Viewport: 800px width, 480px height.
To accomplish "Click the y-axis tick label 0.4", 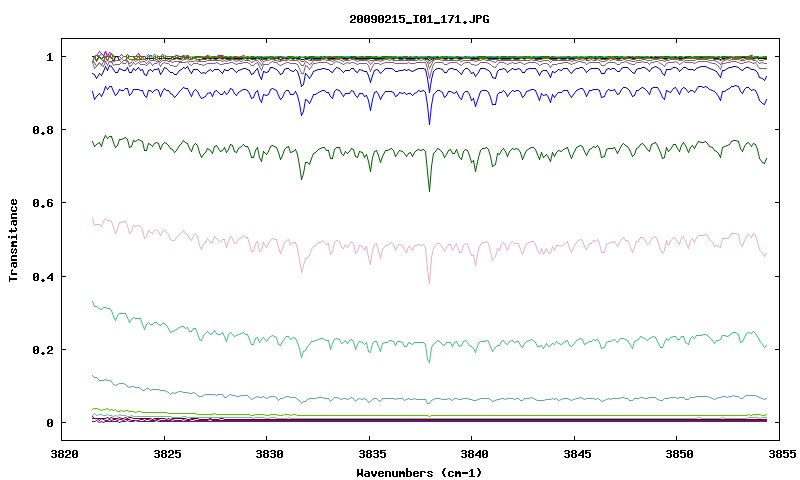I will click(43, 276).
